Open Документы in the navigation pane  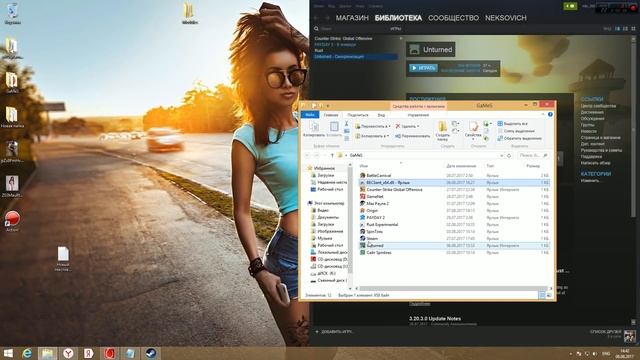click(x=325, y=217)
